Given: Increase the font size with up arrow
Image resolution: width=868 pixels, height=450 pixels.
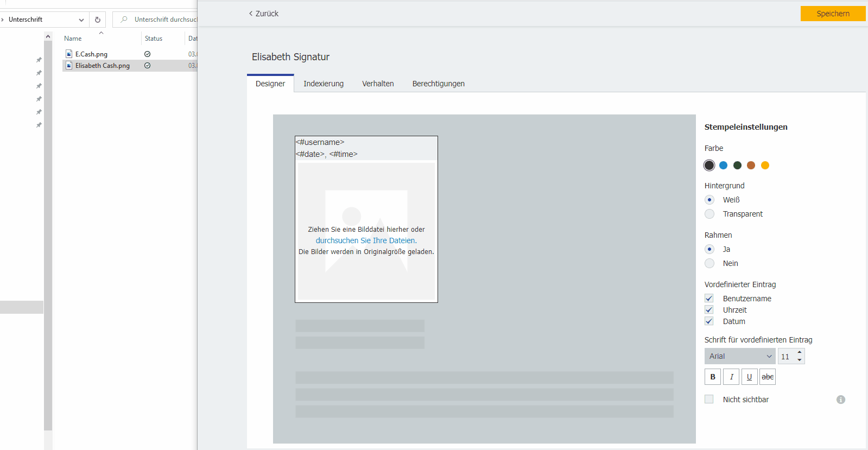Looking at the screenshot, I should [800, 353].
